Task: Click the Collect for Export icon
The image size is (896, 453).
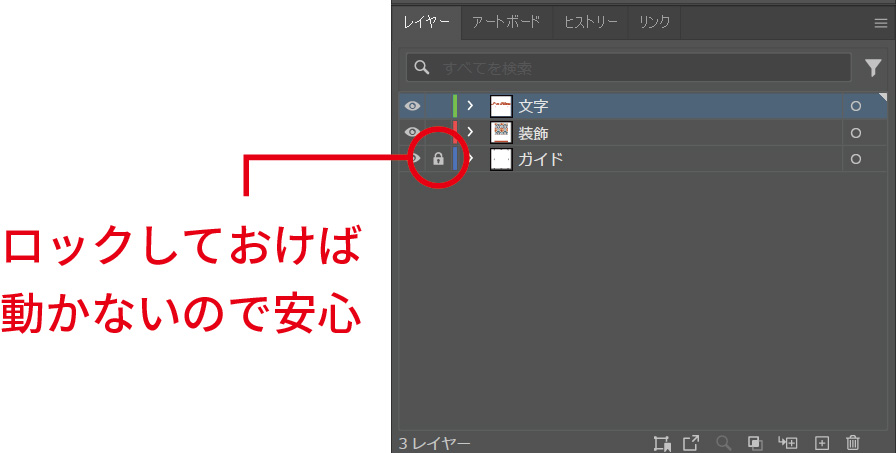Action: tap(660, 443)
